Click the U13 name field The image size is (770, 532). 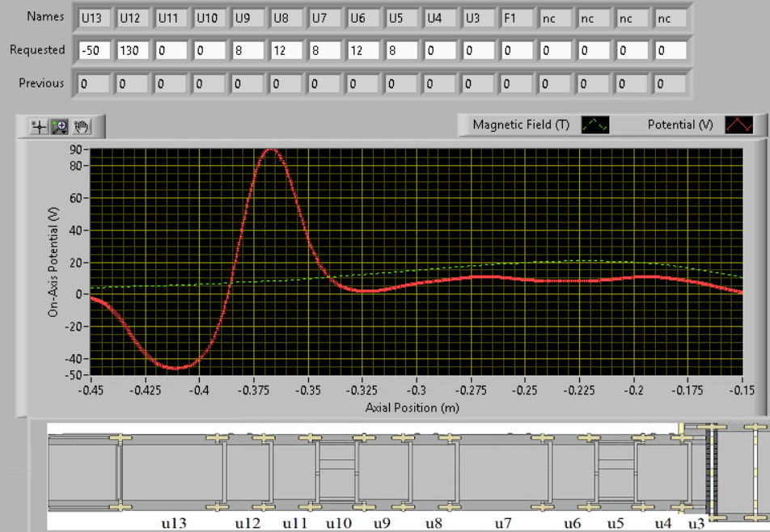94,18
